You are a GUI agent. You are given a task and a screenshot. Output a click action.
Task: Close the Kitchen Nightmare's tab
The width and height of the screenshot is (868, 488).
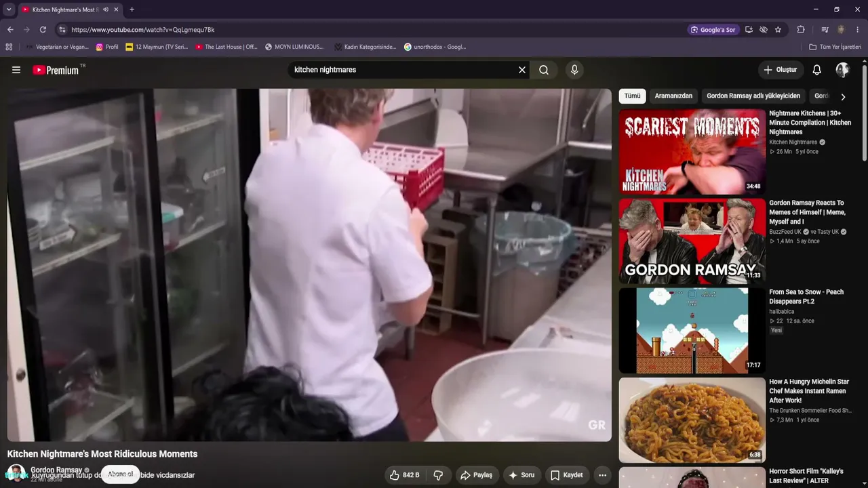(117, 9)
